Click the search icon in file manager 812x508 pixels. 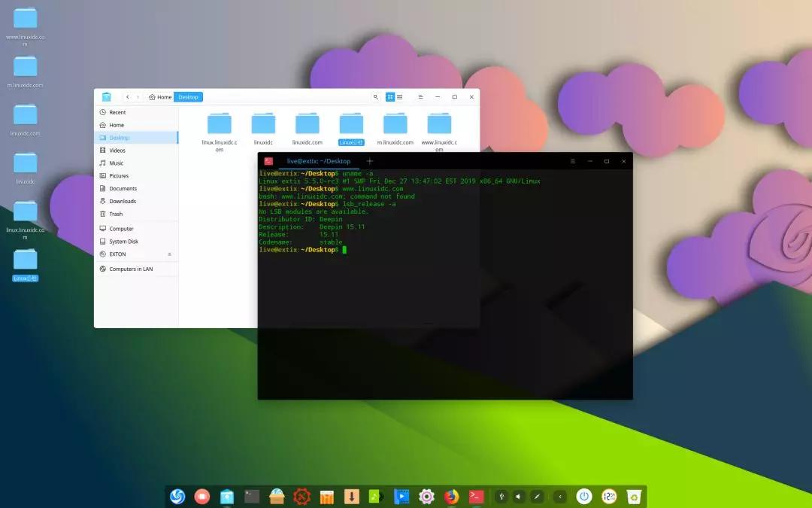pyautogui.click(x=376, y=97)
